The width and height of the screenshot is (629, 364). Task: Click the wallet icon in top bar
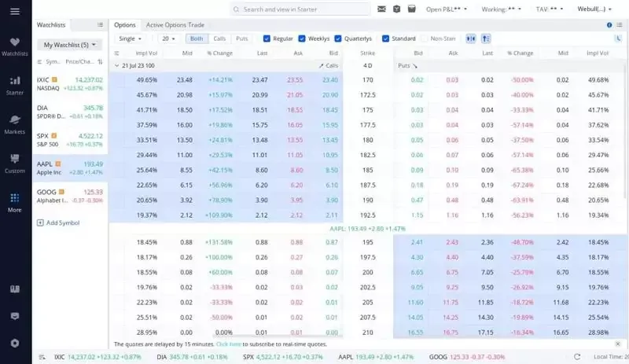pyautogui.click(x=411, y=9)
